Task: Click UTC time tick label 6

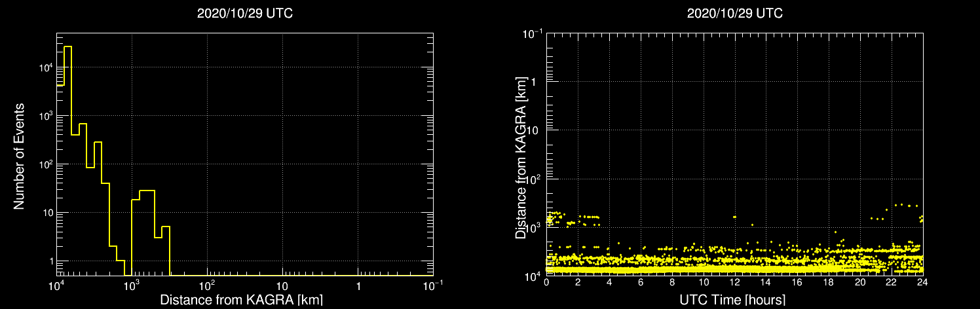Action: coord(641,283)
